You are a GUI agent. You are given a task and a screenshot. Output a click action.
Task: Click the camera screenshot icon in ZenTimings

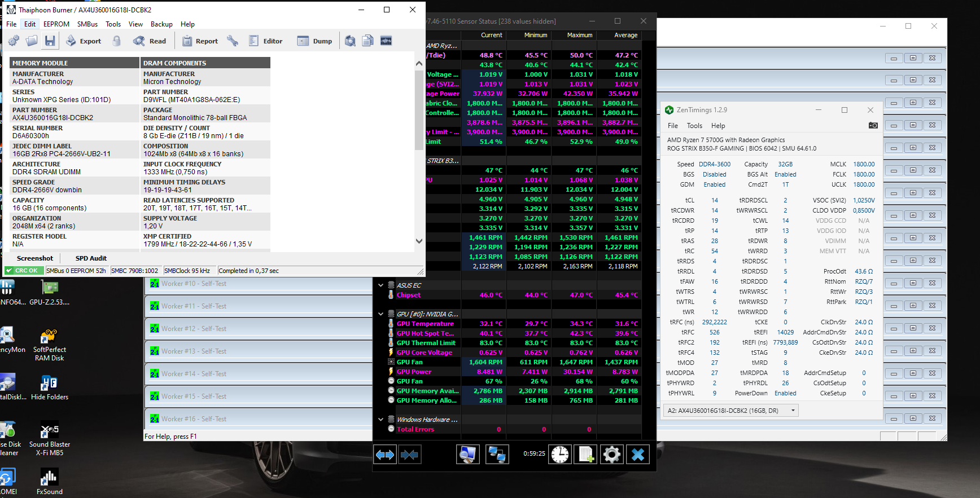pyautogui.click(x=873, y=125)
